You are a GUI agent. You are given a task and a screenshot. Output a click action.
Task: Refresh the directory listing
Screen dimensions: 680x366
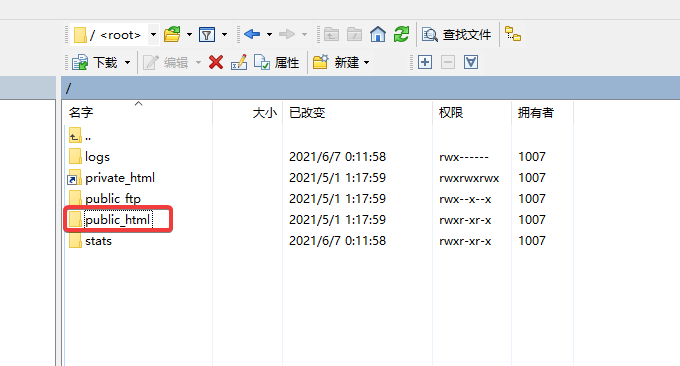click(401, 34)
